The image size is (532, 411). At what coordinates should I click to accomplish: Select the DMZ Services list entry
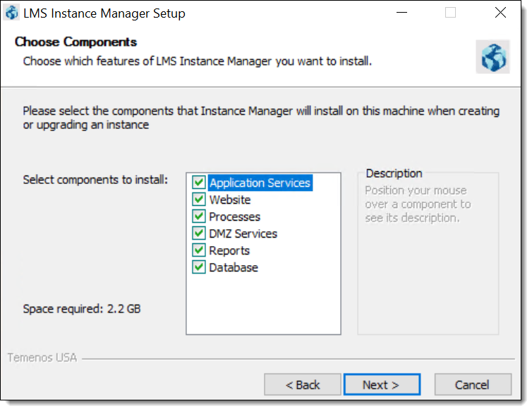tap(243, 233)
